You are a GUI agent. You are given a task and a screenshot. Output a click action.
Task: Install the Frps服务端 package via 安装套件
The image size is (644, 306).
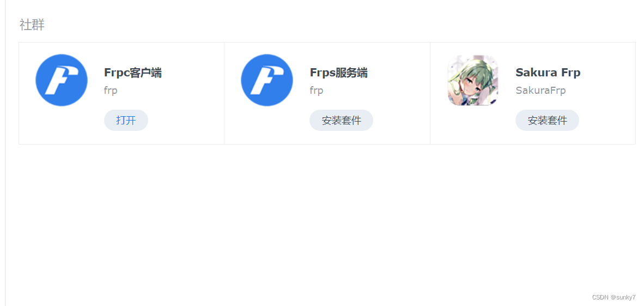[341, 120]
